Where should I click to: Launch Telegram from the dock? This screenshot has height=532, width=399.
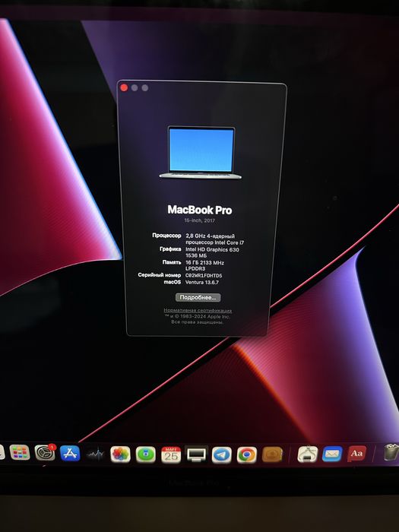point(222,454)
